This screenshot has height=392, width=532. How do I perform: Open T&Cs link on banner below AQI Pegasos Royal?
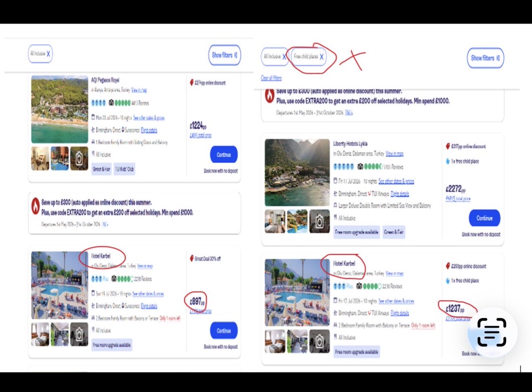pos(105,224)
